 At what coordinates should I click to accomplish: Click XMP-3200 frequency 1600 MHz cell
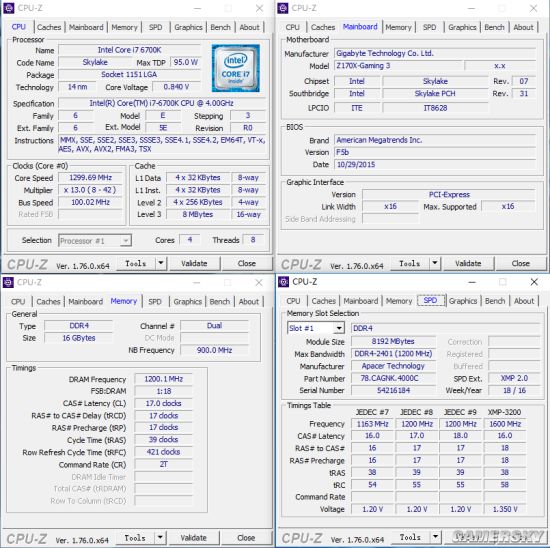(x=505, y=424)
